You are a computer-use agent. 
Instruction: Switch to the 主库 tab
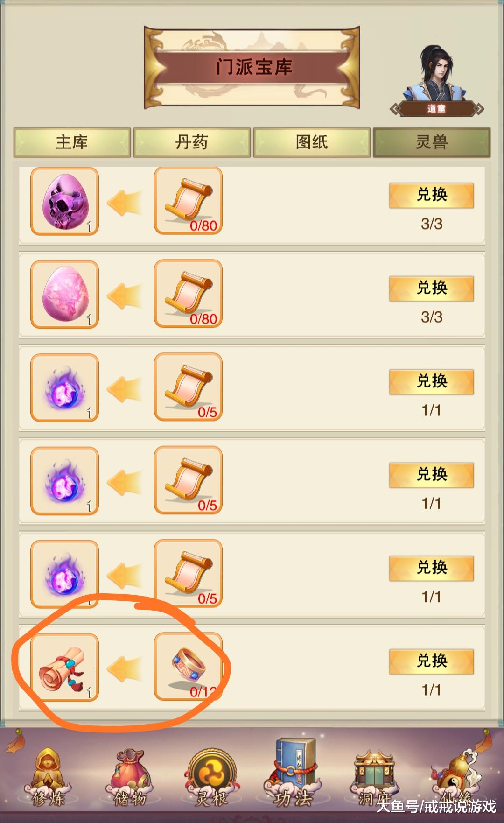(x=72, y=142)
